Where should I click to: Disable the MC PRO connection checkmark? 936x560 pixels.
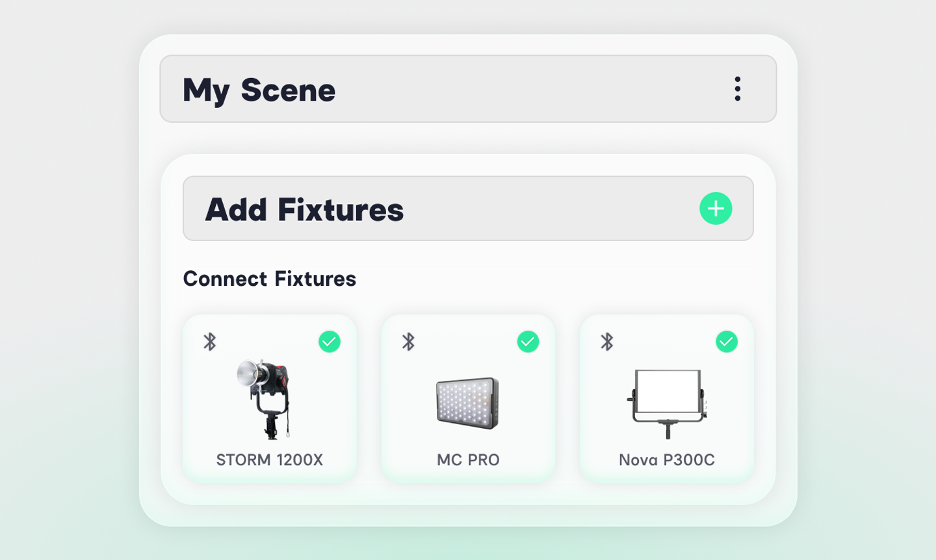[528, 341]
